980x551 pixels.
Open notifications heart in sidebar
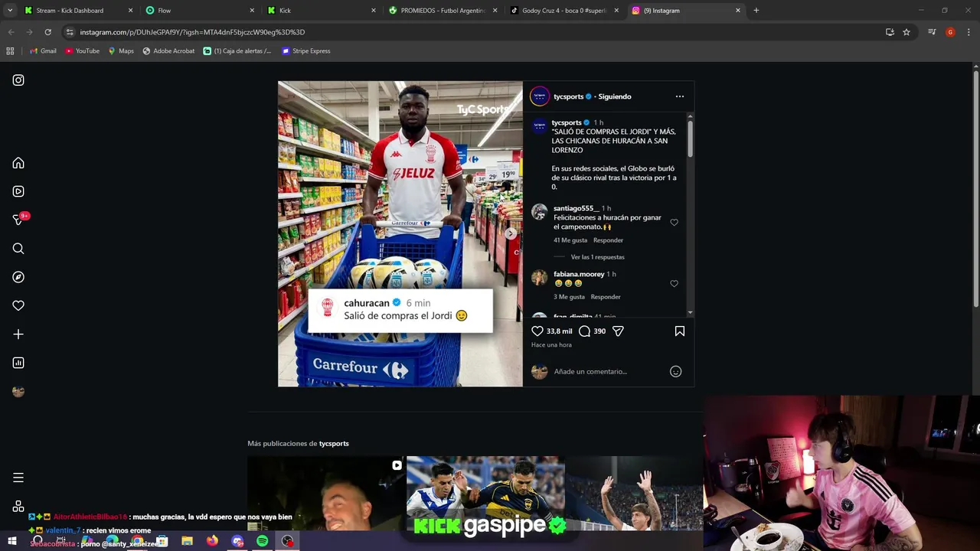pos(18,305)
